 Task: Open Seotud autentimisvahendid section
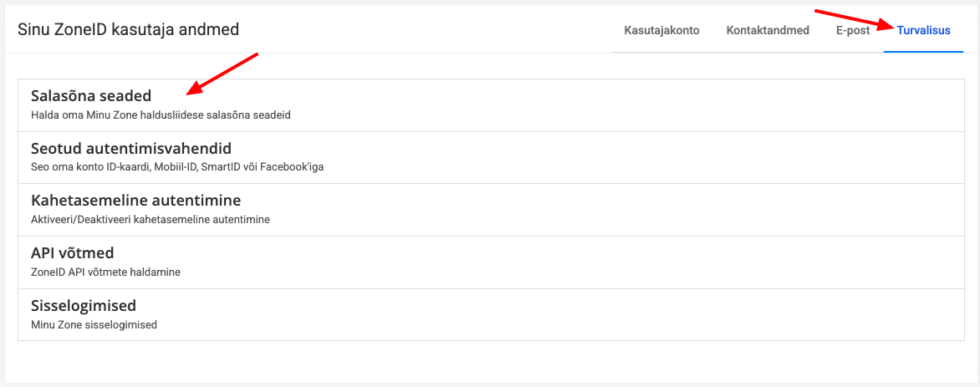click(x=131, y=149)
